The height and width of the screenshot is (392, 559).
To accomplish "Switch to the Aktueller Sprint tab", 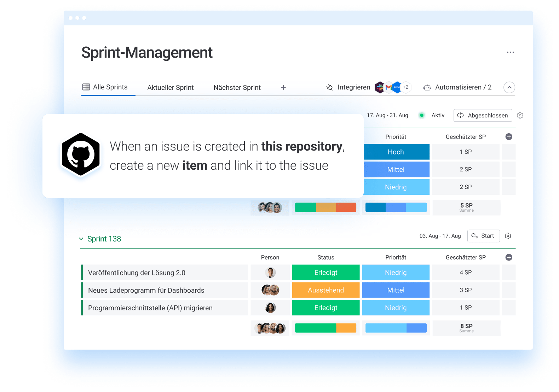I will [x=171, y=87].
